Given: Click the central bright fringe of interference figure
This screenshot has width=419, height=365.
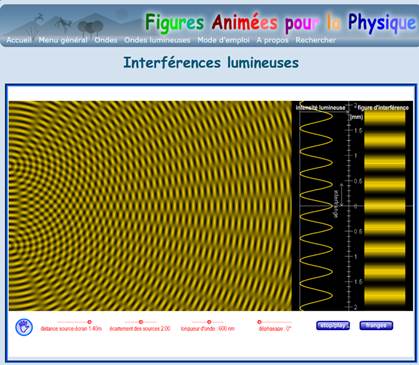Looking at the screenshot, I should 385,206.
